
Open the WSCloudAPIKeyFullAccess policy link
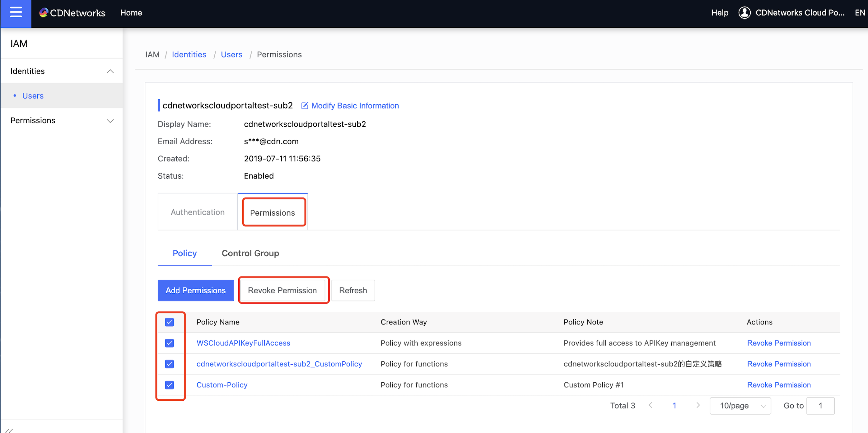(243, 343)
